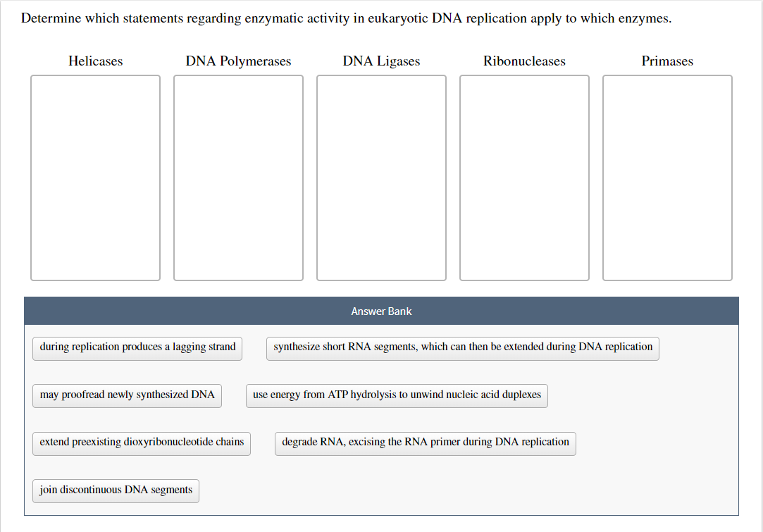Click the Helicases column heading
This screenshot has width=763, height=532.
click(95, 61)
